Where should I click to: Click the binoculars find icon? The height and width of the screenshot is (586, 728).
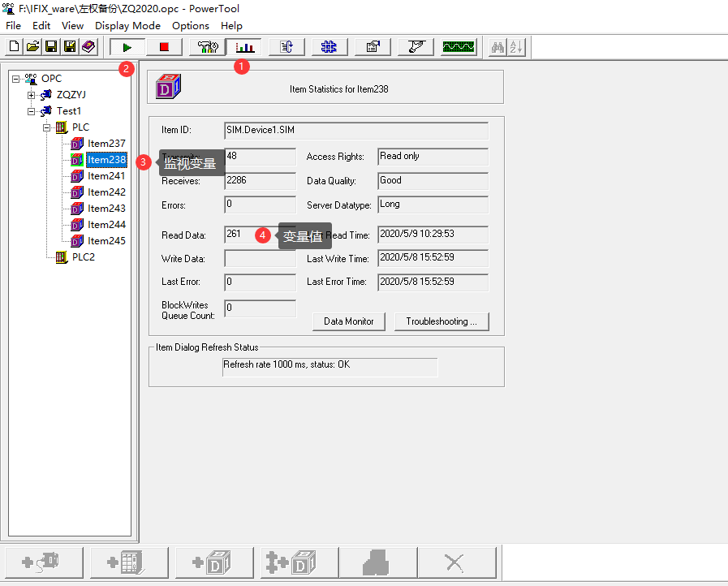[x=496, y=46]
